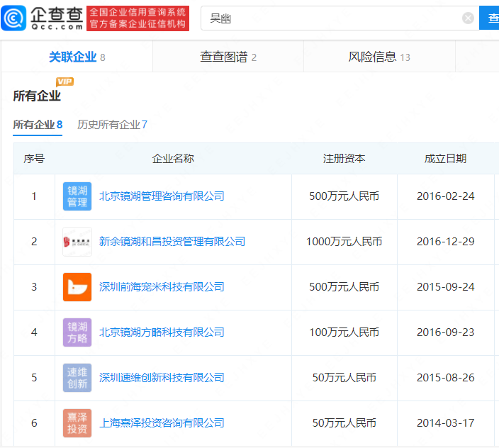Select the 100万元人民币 capital cell
Screen dimensions: 499x448
tap(344, 332)
